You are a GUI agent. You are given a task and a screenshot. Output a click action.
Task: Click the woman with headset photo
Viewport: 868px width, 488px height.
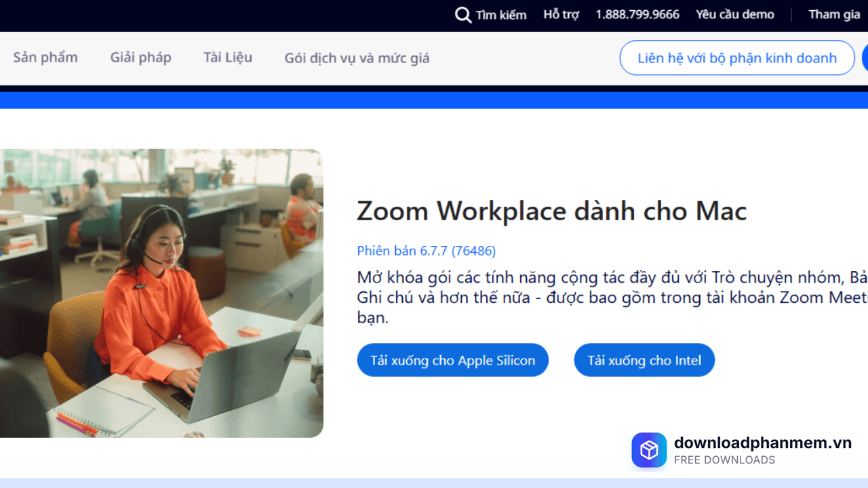pyautogui.click(x=161, y=293)
